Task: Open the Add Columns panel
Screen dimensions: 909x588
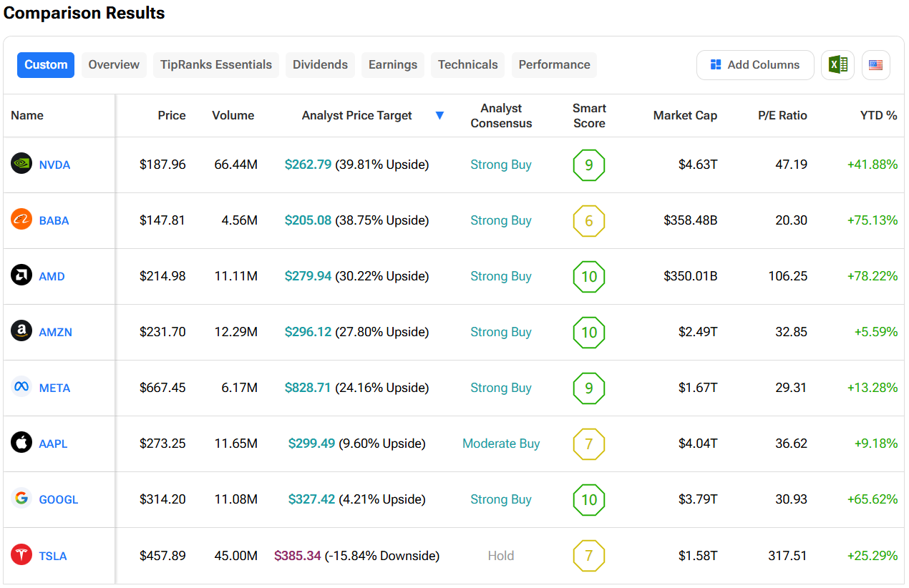Action: pyautogui.click(x=754, y=65)
